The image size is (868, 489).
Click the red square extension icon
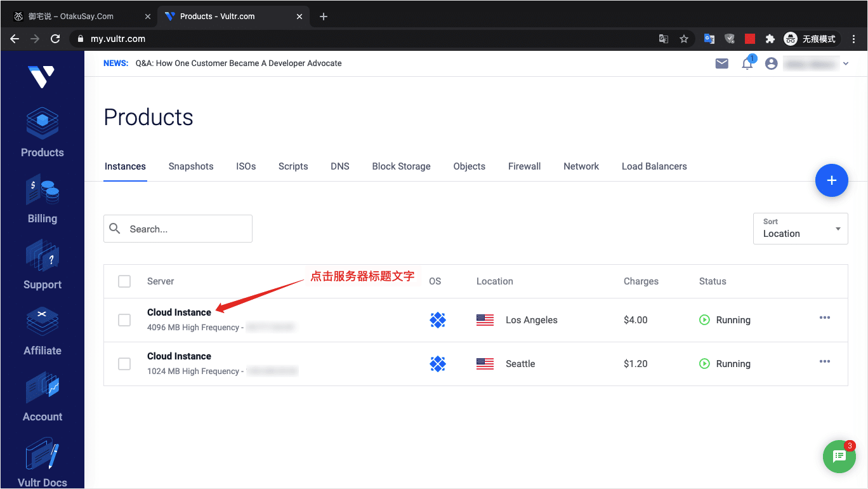click(x=750, y=39)
